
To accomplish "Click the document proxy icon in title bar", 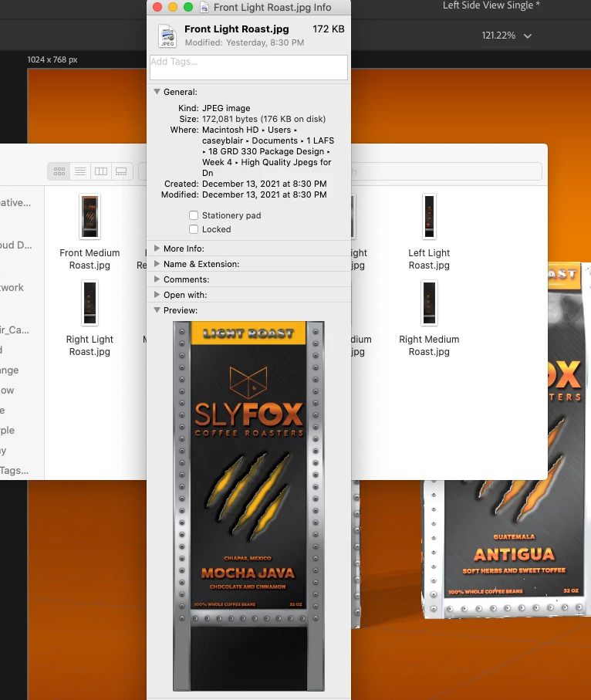I will [204, 7].
